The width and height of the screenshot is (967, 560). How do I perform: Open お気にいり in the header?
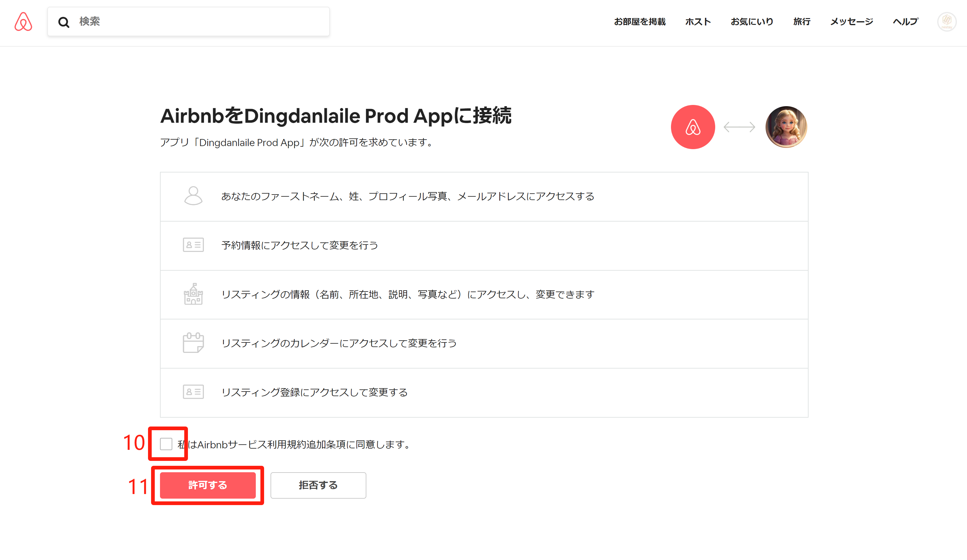pyautogui.click(x=752, y=22)
